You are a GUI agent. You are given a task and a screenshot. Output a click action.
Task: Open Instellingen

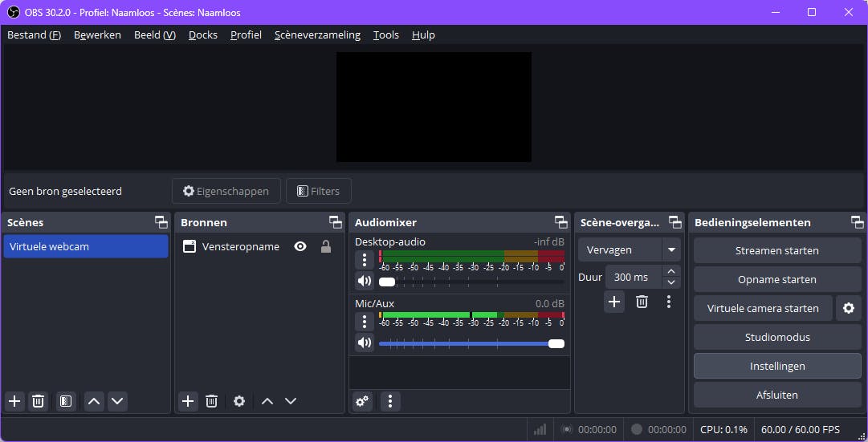pos(777,367)
